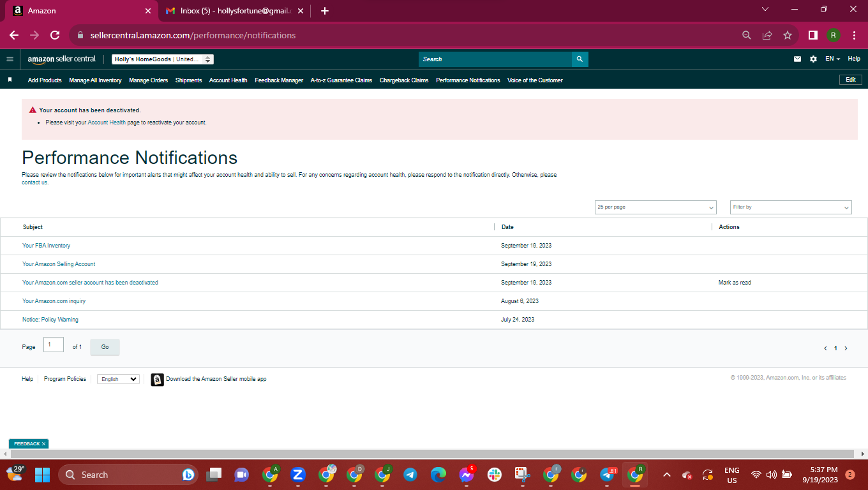Viewport: 868px width, 490px height.
Task: Click the magnifier button of the Seller Central search
Action: point(580,59)
